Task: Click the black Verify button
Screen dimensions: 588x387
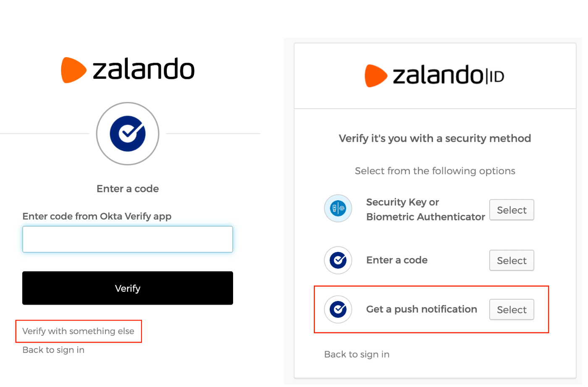Action: [x=128, y=288]
